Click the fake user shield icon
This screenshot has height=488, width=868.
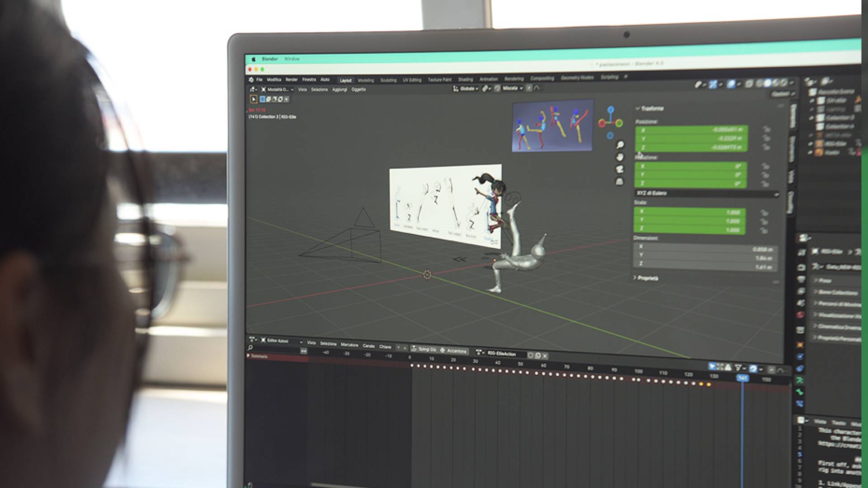[x=531, y=355]
